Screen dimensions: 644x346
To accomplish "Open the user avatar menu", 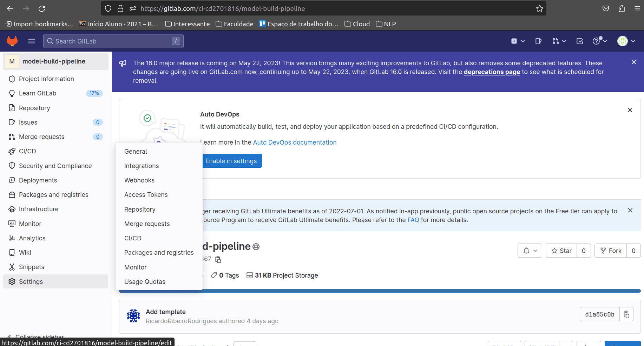I will click(626, 41).
